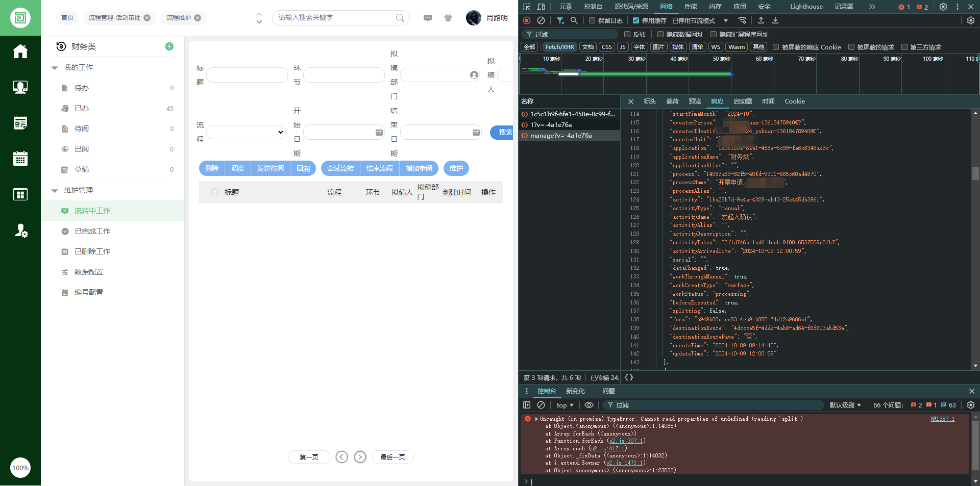
Task: Click the green plus icon beside 财务类
Action: (x=169, y=46)
